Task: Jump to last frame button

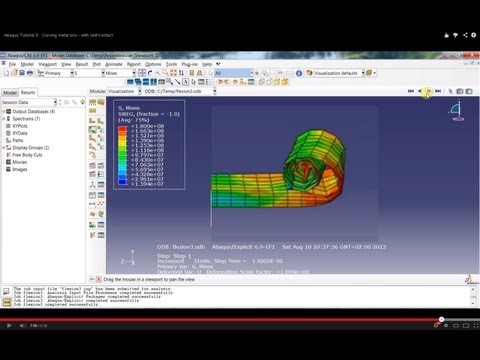Action: [x=438, y=91]
